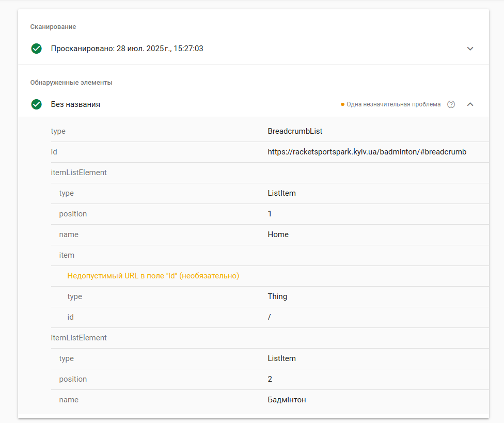
Task: Select the breadcrumb id URL value
Action: pos(367,152)
